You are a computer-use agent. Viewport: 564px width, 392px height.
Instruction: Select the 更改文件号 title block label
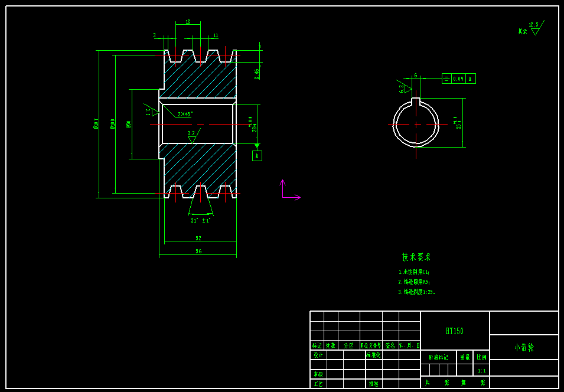point(371,345)
